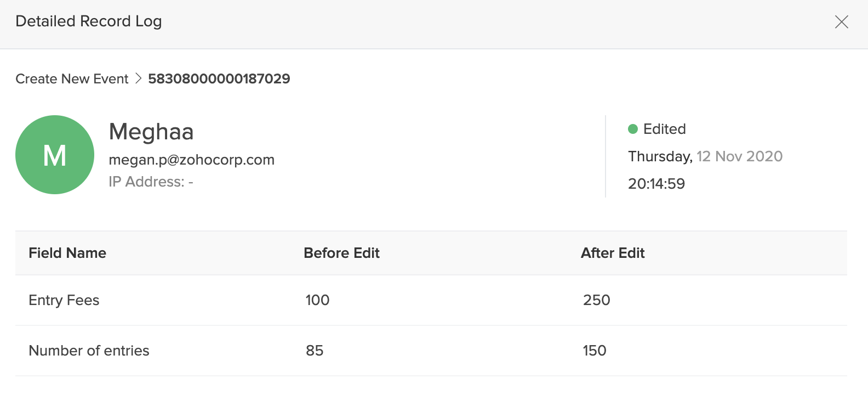Click the Entry Fees before value 100
The height and width of the screenshot is (406, 868).
317,300
